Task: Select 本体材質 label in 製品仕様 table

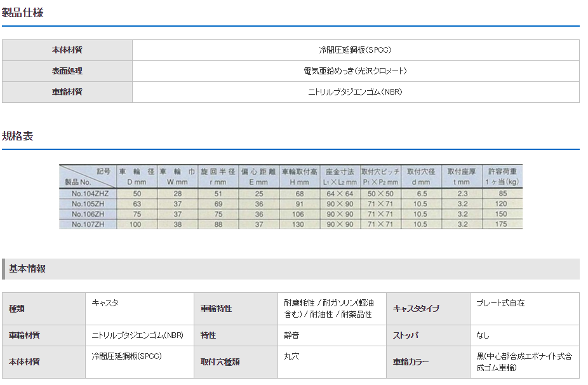Action: tap(67, 50)
